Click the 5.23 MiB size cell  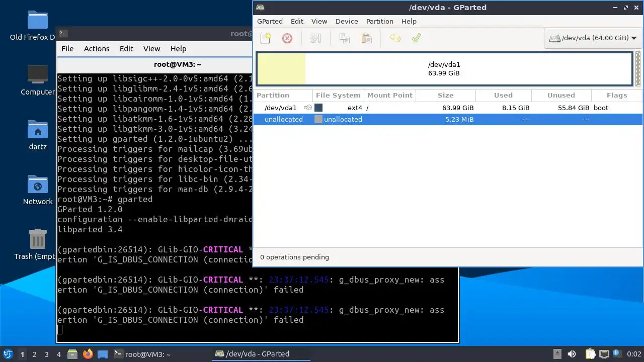tap(459, 119)
